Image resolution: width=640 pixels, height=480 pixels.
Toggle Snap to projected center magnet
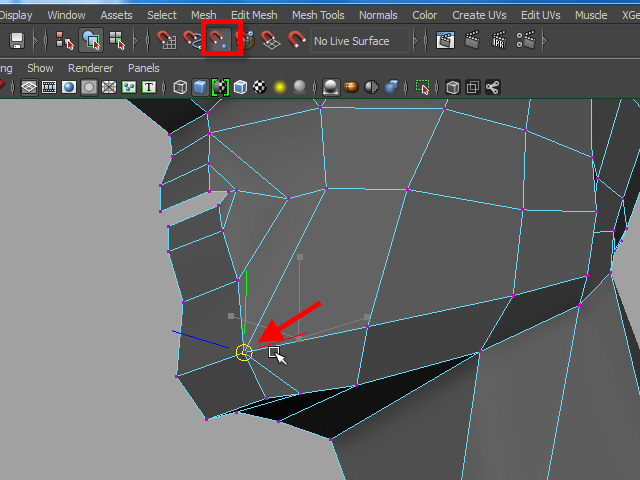pos(247,40)
